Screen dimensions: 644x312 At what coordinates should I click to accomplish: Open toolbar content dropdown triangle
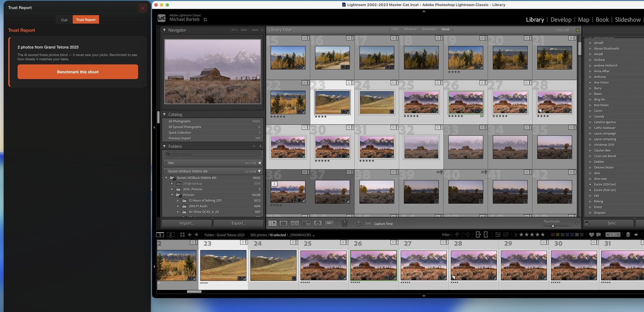[576, 223]
